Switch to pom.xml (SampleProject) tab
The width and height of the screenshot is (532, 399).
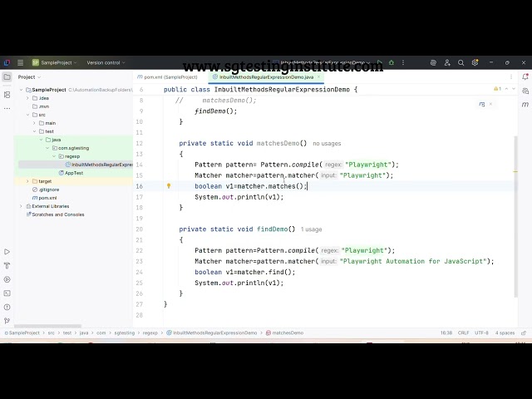pyautogui.click(x=167, y=77)
